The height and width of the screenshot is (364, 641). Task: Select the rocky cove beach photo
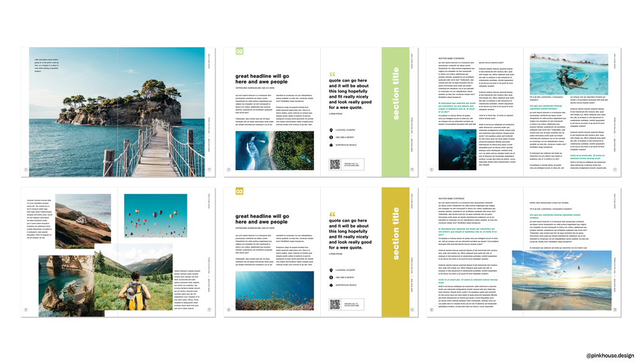point(66,286)
